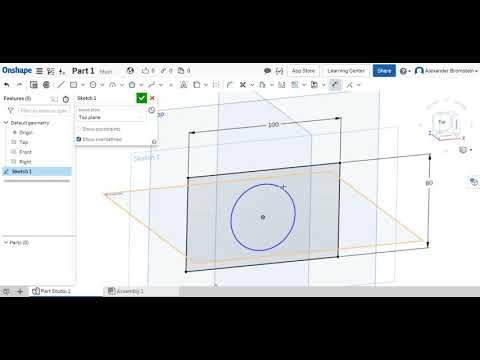
Task: Toggle Show overdefined checkbox
Action: [x=79, y=139]
